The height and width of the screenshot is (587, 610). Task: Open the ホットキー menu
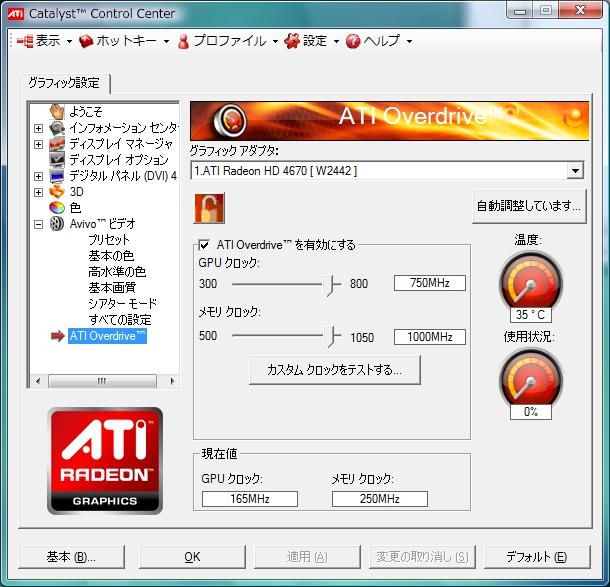124,41
